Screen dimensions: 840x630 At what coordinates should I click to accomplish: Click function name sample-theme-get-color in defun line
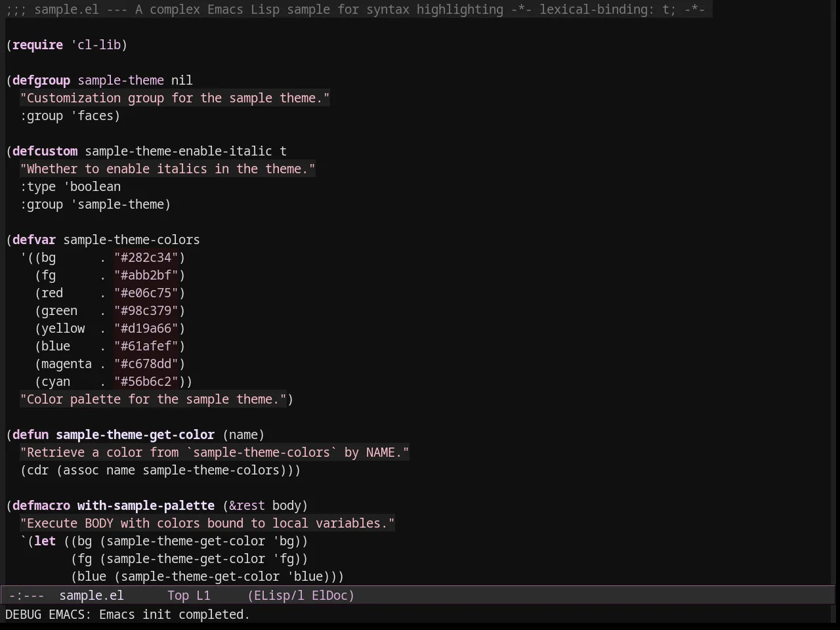coord(135,434)
